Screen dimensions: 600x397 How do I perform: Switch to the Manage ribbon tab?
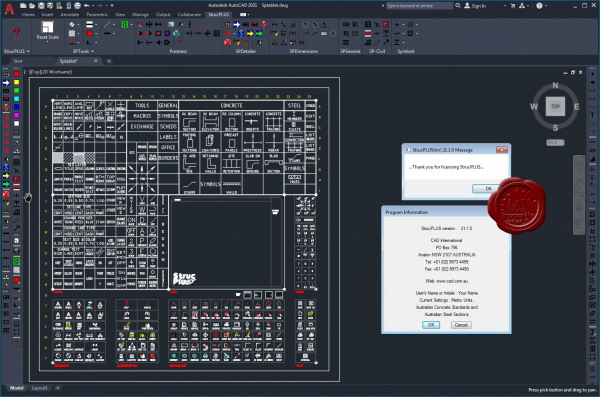point(140,15)
